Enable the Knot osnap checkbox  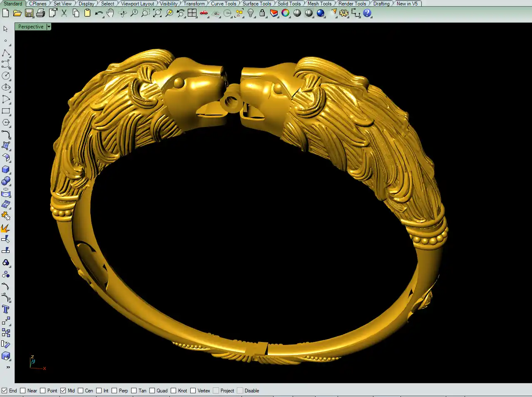pos(174,391)
